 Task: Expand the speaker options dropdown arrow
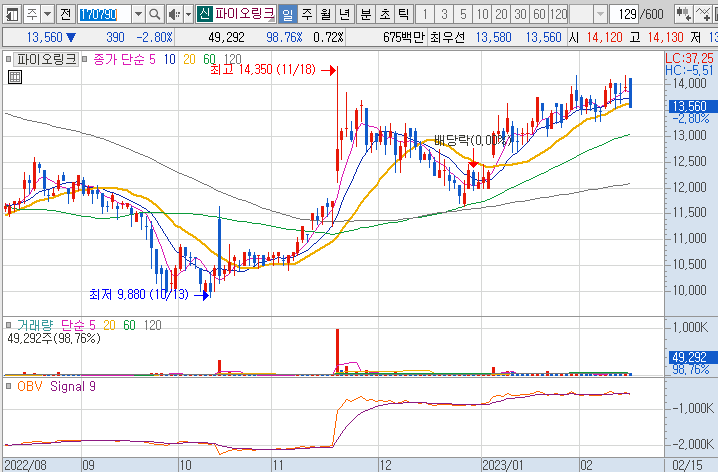188,14
